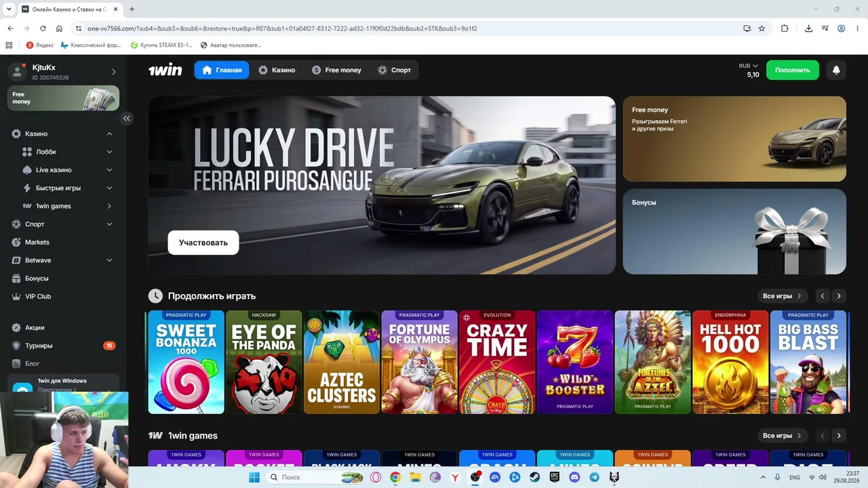Open the Купить STEAM bookmark
Screen dimensions: 868x488
(161, 45)
